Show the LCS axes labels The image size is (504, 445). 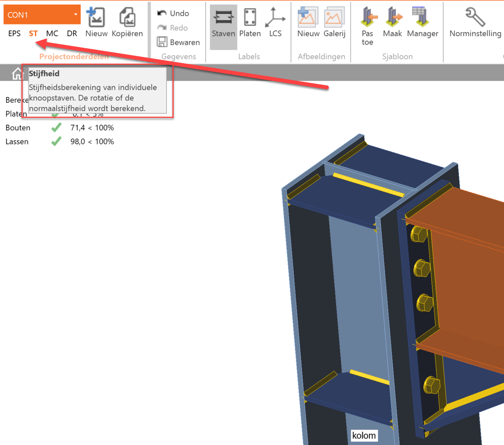pos(275,23)
